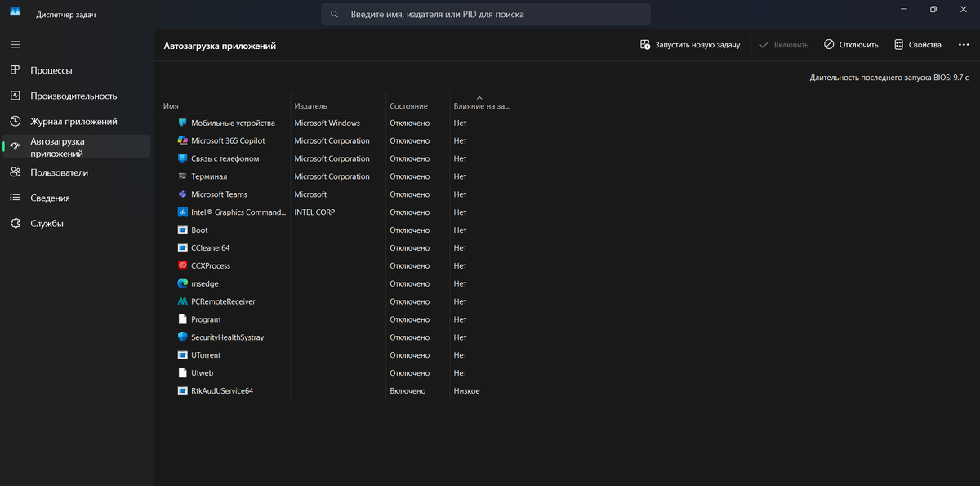Viewport: 980px width, 486px height.
Task: Click the CCXProcess red icon
Action: coord(183,265)
